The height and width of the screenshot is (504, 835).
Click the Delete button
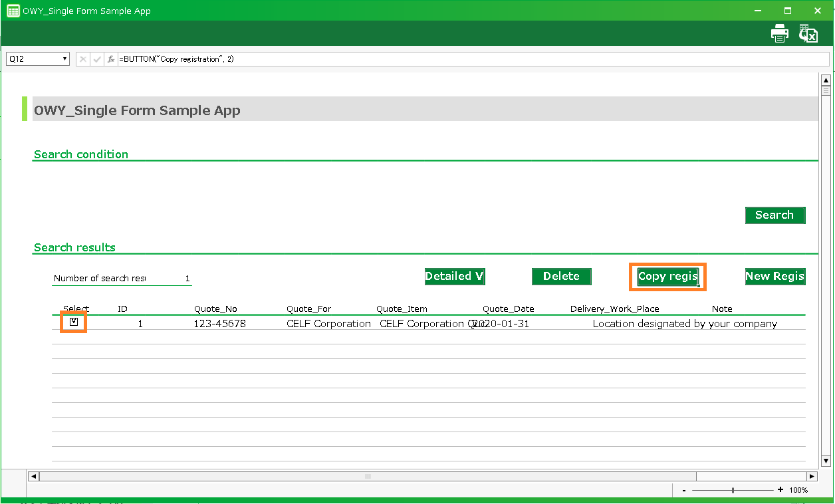pos(561,277)
